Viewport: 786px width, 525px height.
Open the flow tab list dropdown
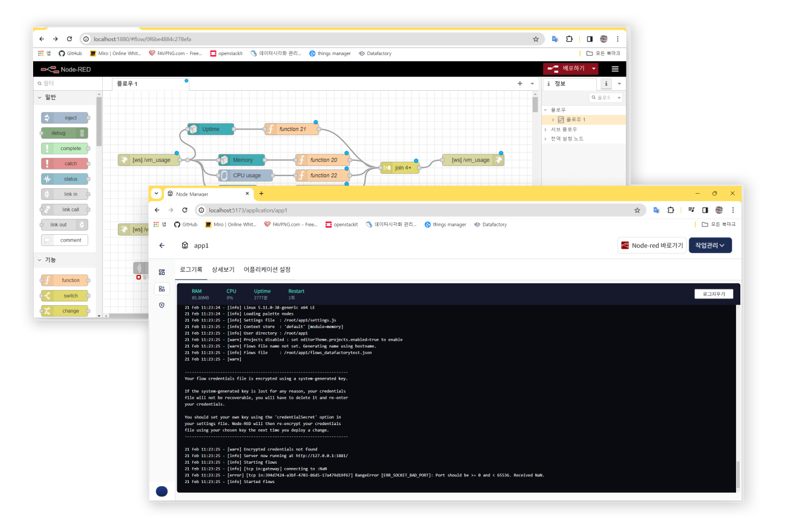coord(532,84)
